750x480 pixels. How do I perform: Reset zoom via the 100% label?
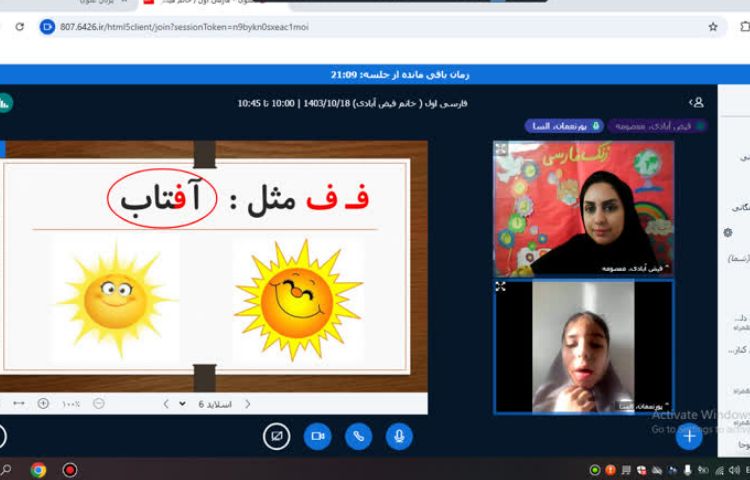click(x=70, y=404)
